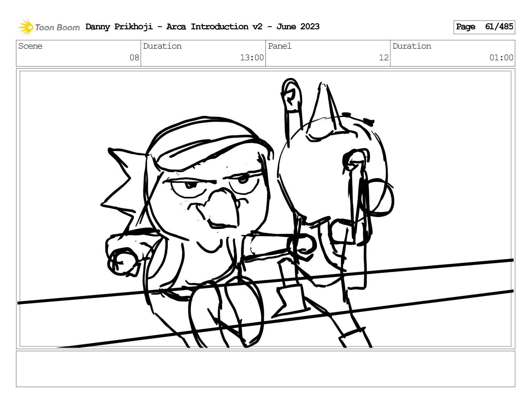Select the panel duration value '01:00'
Viewport: 532px width, 411px height.
[501, 58]
